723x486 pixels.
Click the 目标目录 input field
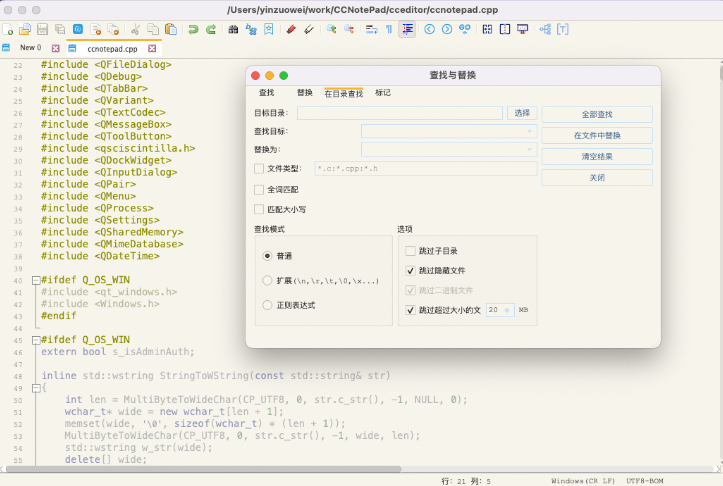[400, 113]
